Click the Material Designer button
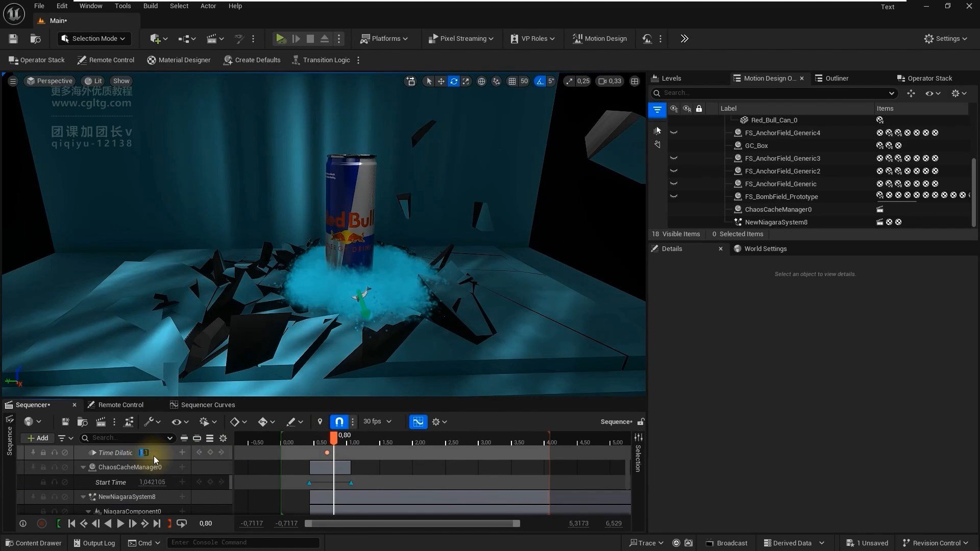This screenshot has width=980, height=551. [x=179, y=60]
